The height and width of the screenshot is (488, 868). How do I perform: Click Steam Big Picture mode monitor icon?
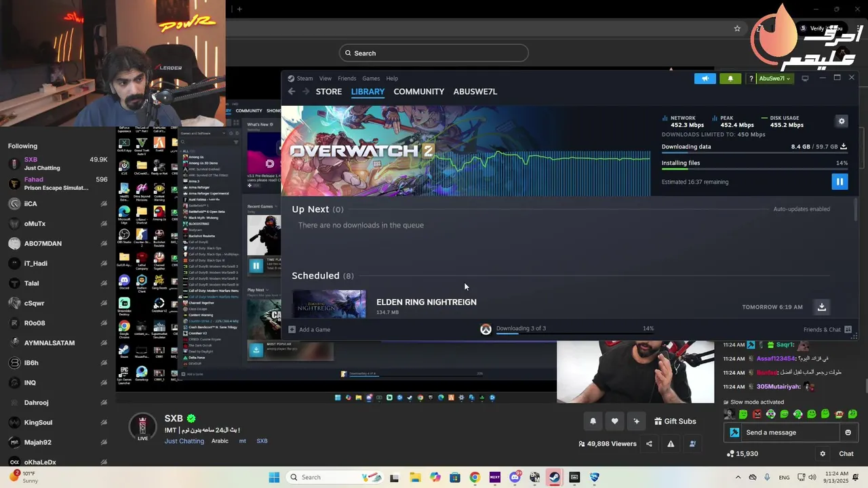[x=805, y=79]
